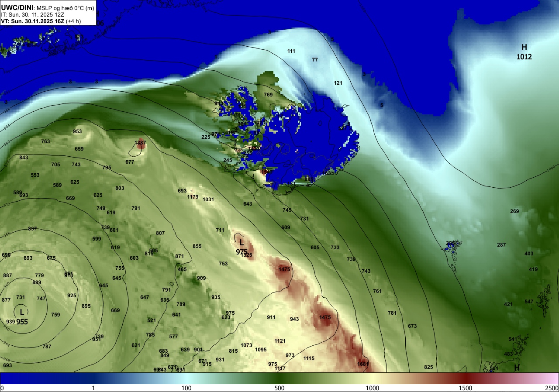Click the 1000 label on the color scale
Viewport: 559px width, 392px height.
click(373, 388)
